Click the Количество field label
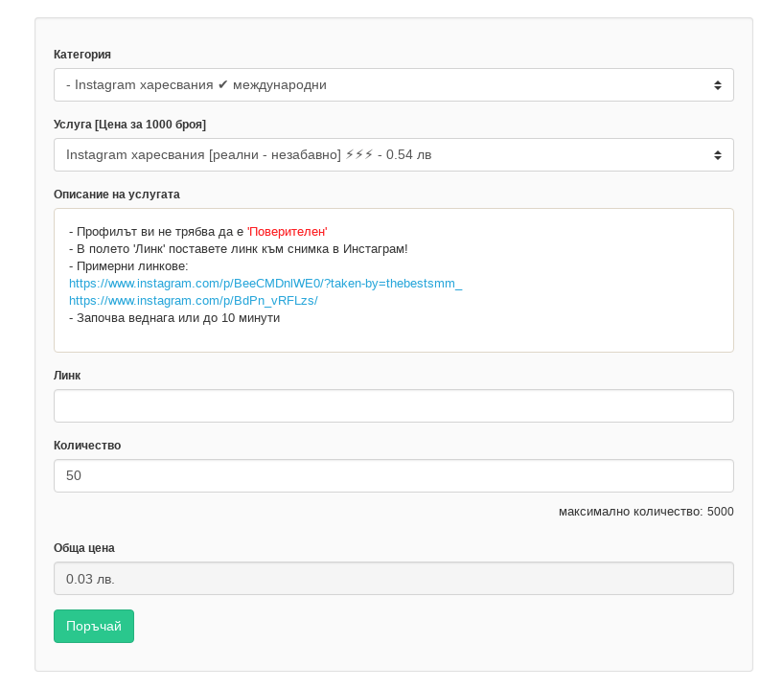Viewport: 784px width, 689px height. point(87,446)
